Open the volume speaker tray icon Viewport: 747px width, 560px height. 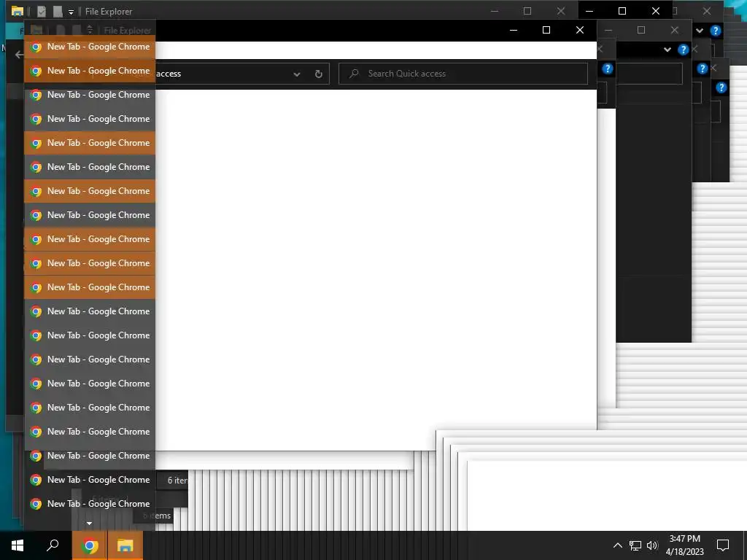(x=652, y=545)
